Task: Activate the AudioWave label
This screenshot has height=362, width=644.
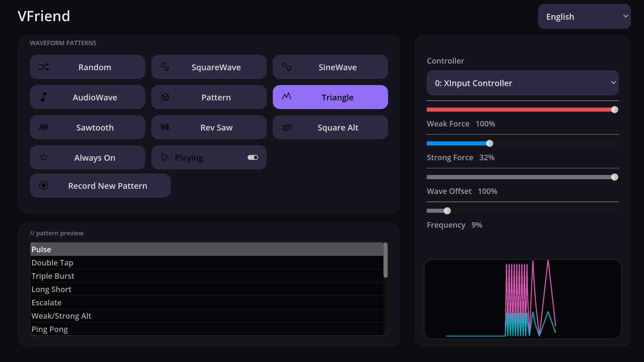Action: [x=95, y=97]
